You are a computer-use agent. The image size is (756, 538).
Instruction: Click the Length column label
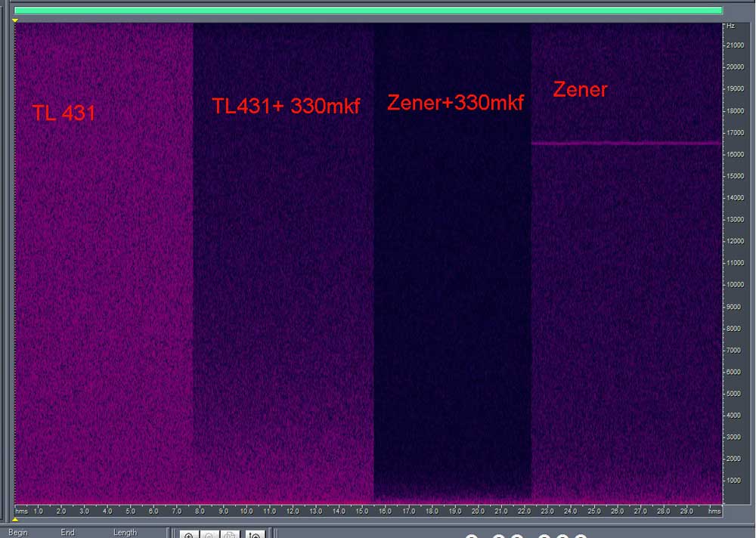click(125, 532)
